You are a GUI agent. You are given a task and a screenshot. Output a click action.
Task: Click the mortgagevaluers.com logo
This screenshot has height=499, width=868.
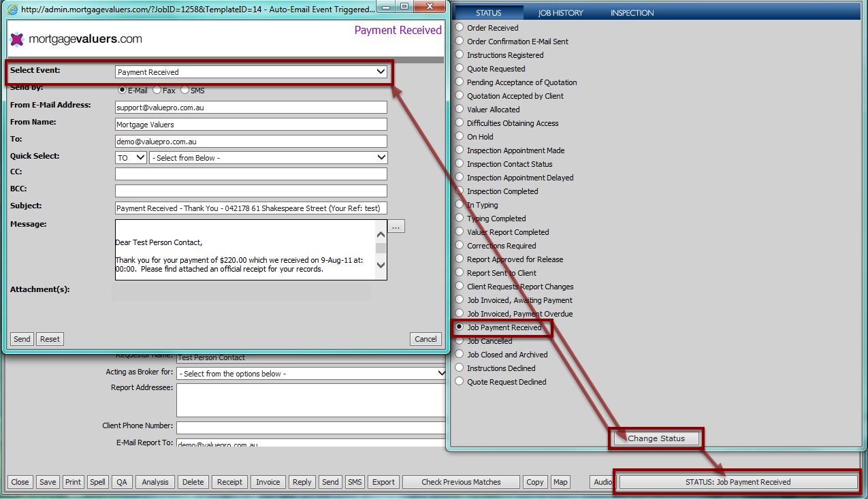76,39
